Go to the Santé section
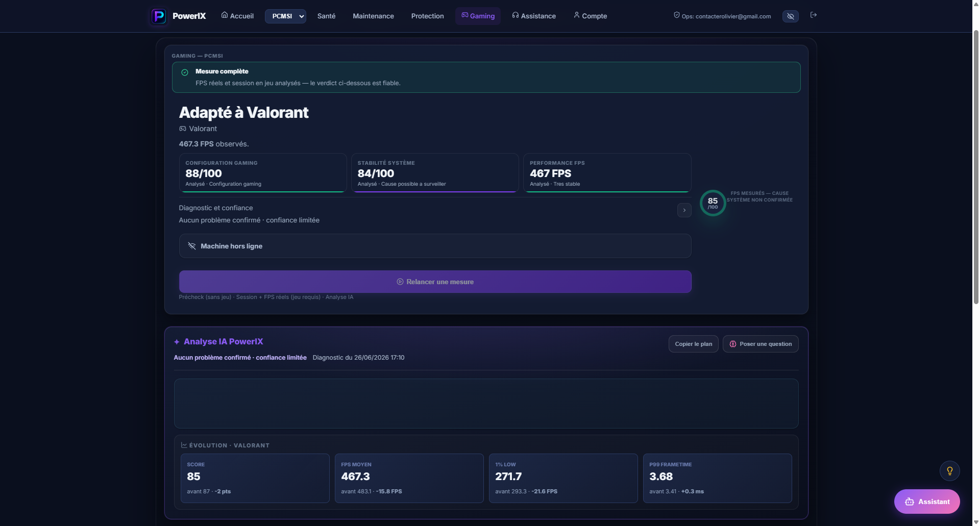 (326, 16)
